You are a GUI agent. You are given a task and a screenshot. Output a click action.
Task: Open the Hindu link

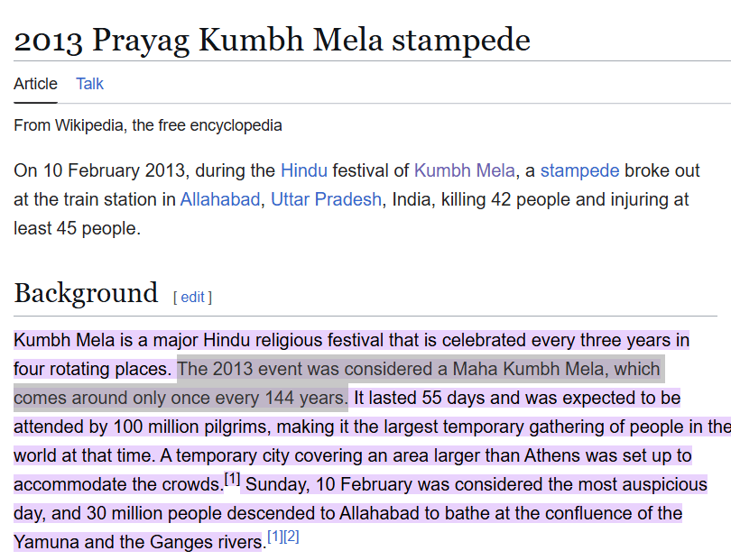tap(304, 170)
